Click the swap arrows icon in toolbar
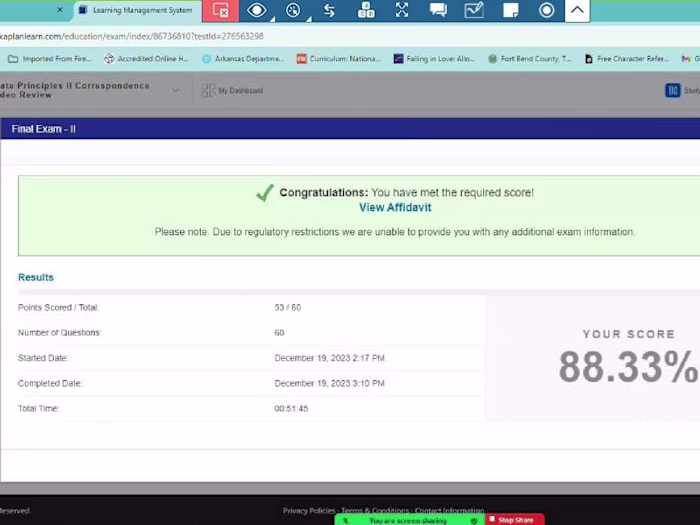This screenshot has width=700, height=525. point(329,10)
